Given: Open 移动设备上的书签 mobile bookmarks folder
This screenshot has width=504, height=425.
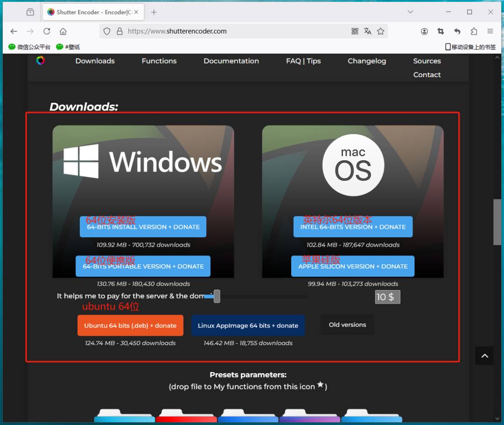Looking at the screenshot, I should coord(470,47).
